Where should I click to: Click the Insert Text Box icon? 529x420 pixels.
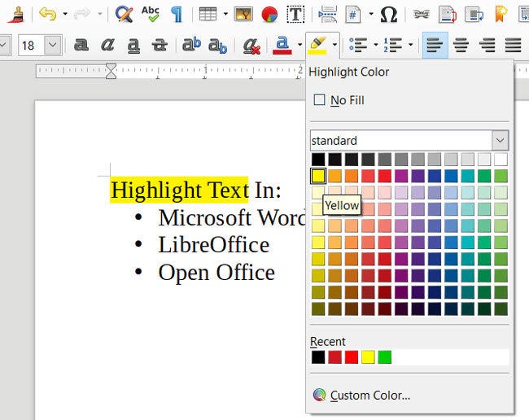(295, 14)
